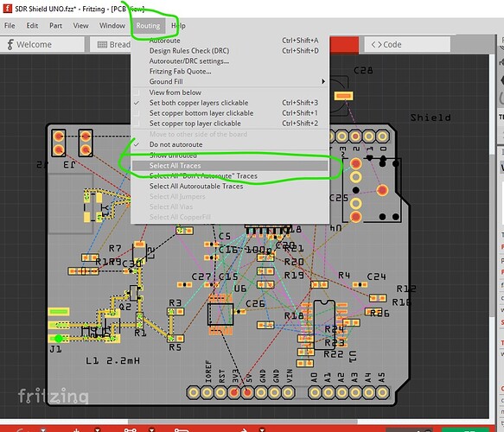Open the Breadboard view tab
504x432 pixels.
pos(114,44)
